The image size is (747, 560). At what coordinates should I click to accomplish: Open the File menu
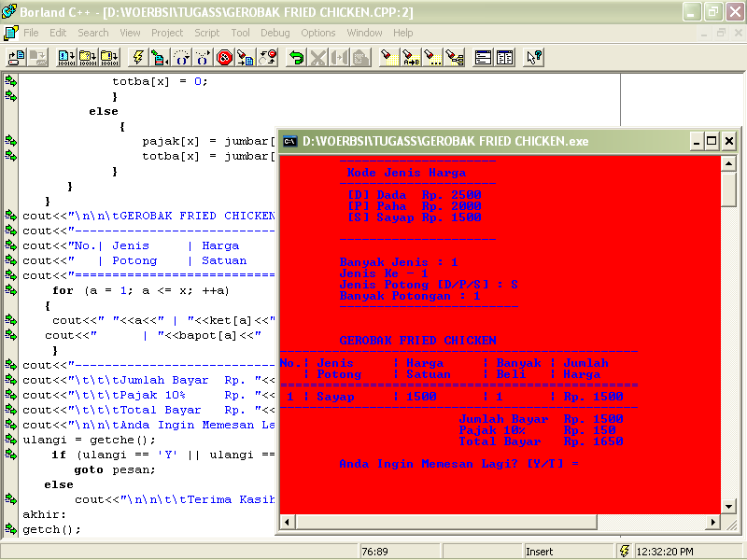(31, 33)
